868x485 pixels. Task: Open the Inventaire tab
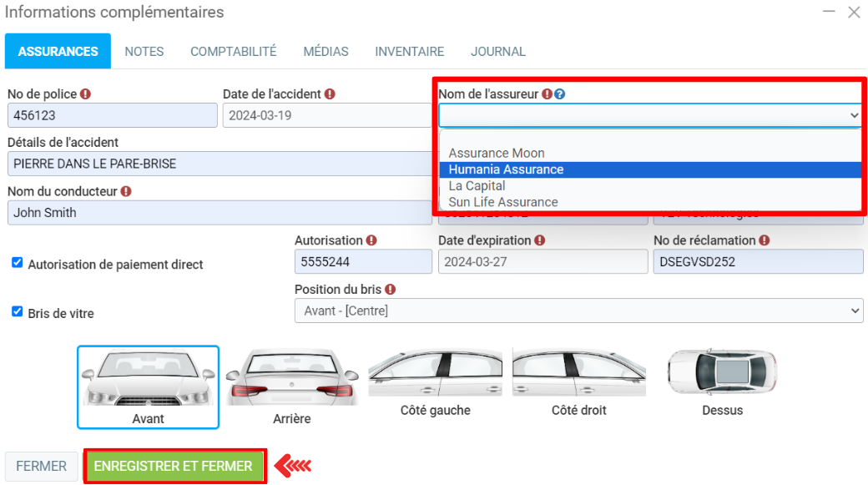coord(409,52)
